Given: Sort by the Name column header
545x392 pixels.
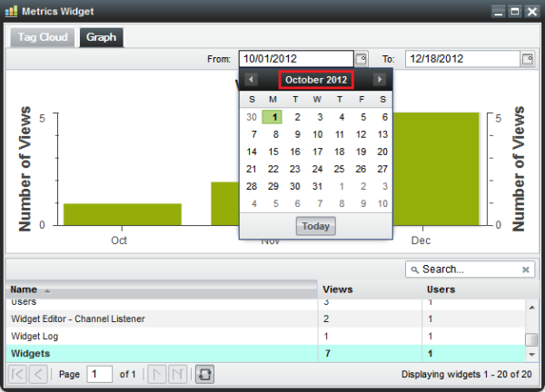Looking at the screenshot, I should pyautogui.click(x=162, y=289).
